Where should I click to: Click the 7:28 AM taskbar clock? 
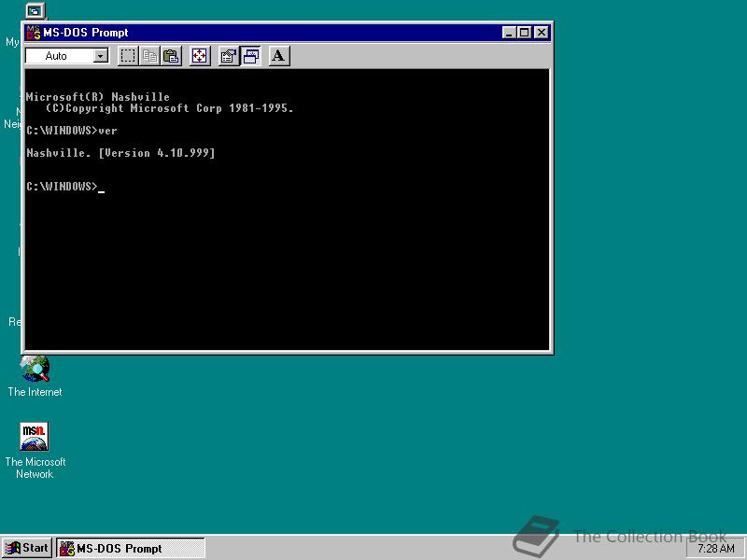715,548
